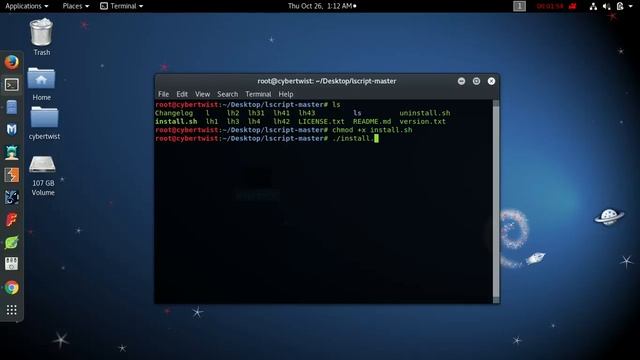Open the terminal View menu
Screen dimensions: 640x360
coord(202,94)
